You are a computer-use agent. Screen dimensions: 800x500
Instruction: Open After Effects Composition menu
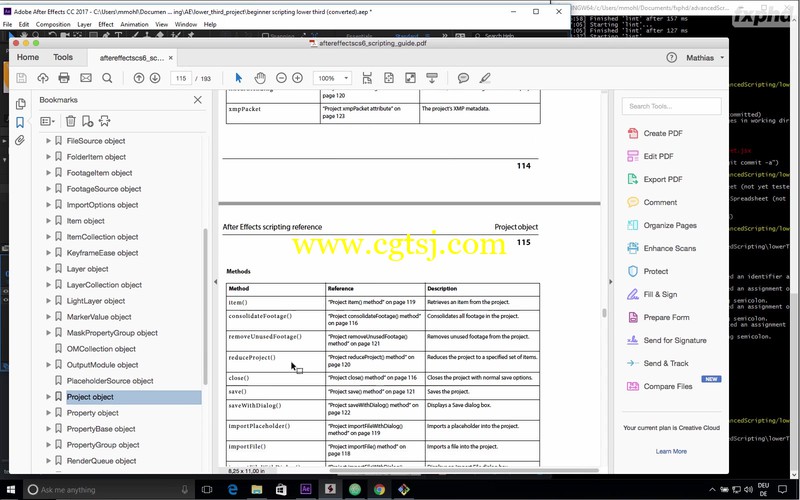[x=53, y=24]
